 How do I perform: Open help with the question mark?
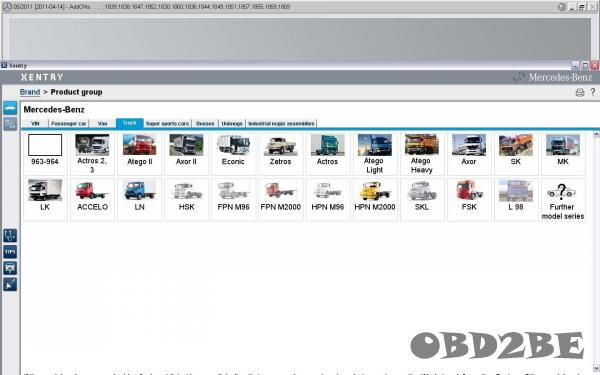point(593,92)
